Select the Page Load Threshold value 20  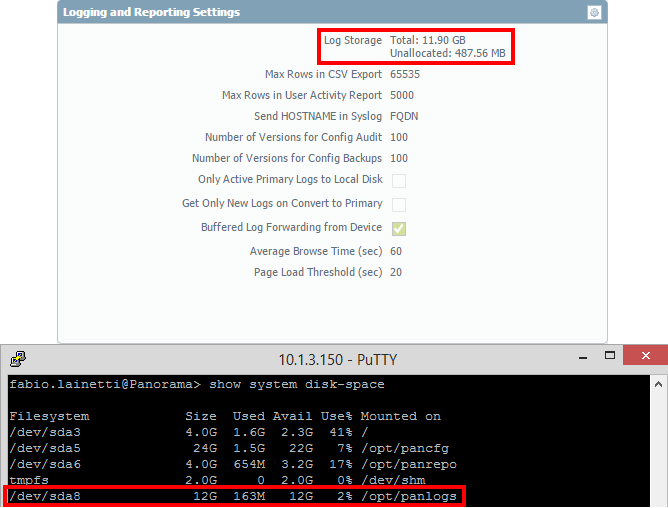point(396,273)
